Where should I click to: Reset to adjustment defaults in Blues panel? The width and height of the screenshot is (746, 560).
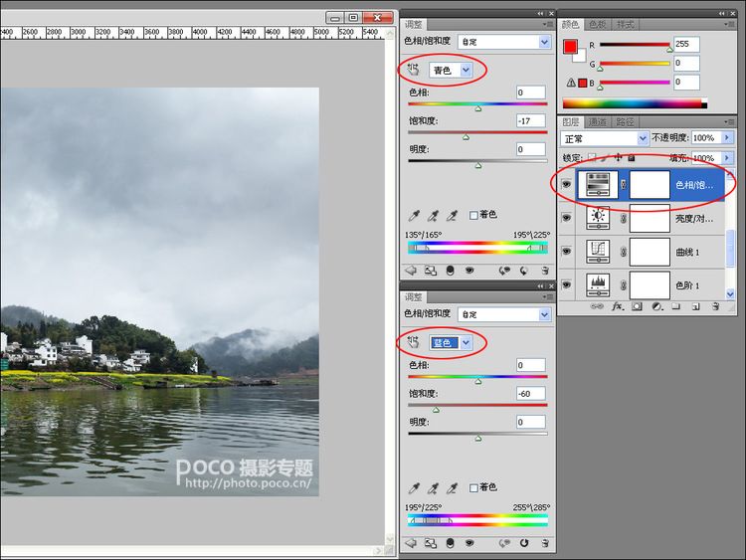point(524,543)
